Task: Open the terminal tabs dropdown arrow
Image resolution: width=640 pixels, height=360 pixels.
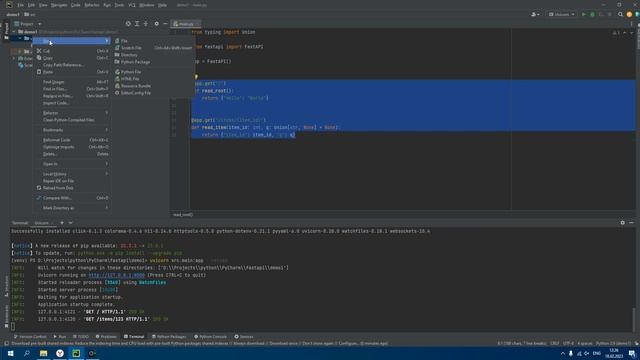Action: coord(71,223)
